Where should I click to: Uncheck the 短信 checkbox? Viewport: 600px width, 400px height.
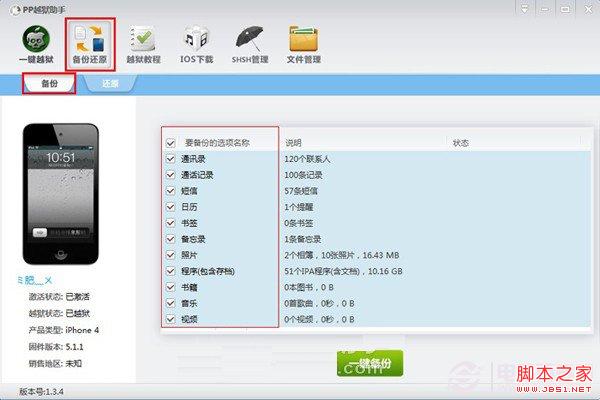point(171,191)
